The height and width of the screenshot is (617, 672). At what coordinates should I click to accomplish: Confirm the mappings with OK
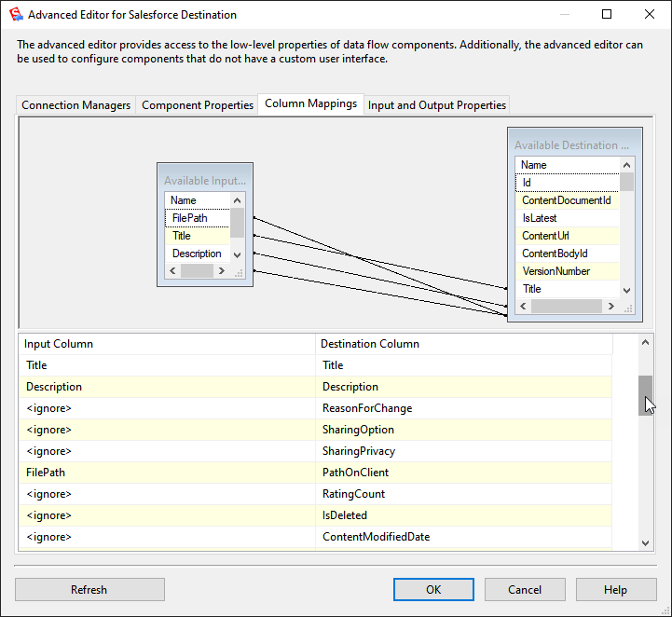[433, 589]
